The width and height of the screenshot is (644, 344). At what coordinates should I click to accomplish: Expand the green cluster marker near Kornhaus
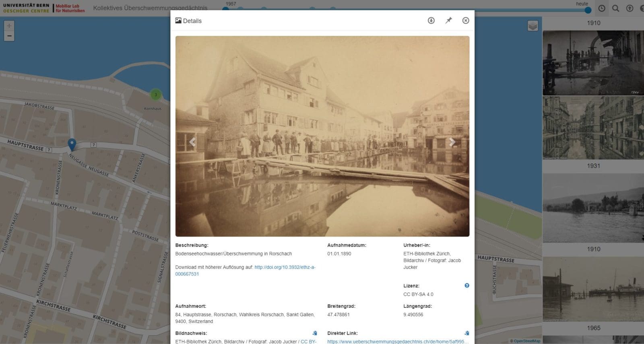[x=156, y=95]
